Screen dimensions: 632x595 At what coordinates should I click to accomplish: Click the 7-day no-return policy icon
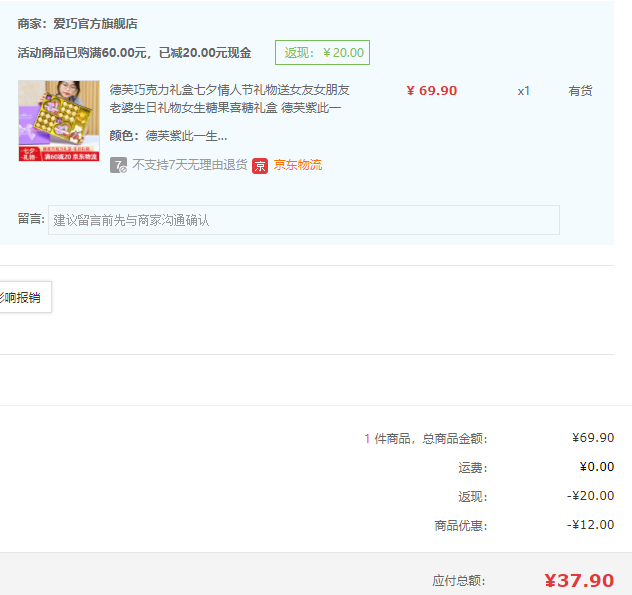pos(118,165)
